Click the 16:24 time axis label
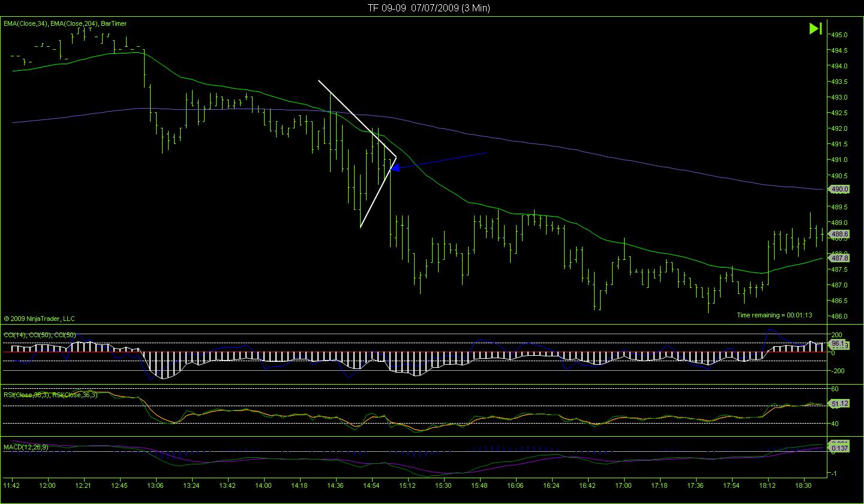Image resolution: width=864 pixels, height=504 pixels. (x=551, y=485)
